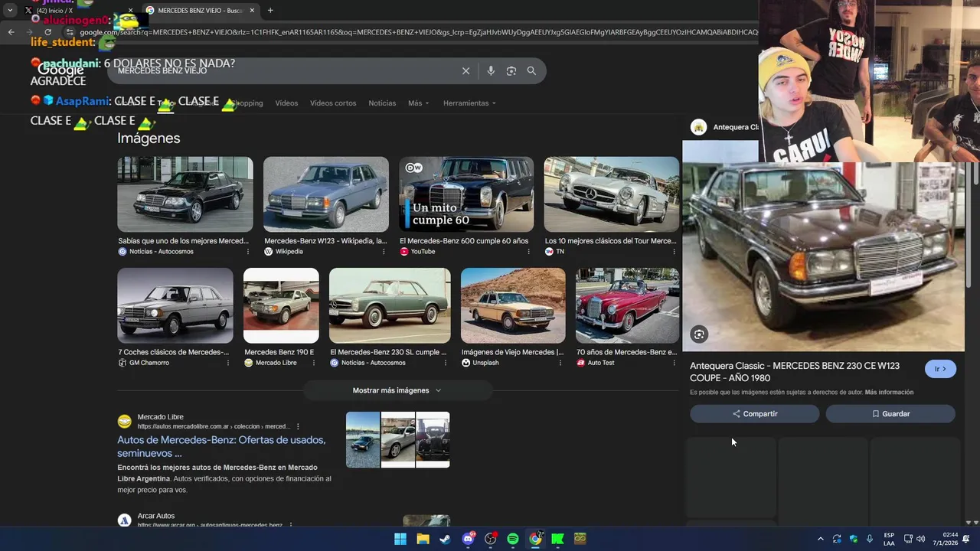Open options menu for the Auto Test result
Screen dimensions: 980x551
tap(674, 363)
